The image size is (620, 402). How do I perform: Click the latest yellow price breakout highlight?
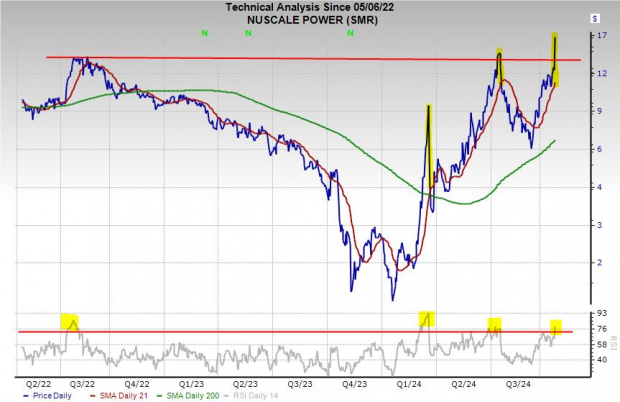coord(555,58)
